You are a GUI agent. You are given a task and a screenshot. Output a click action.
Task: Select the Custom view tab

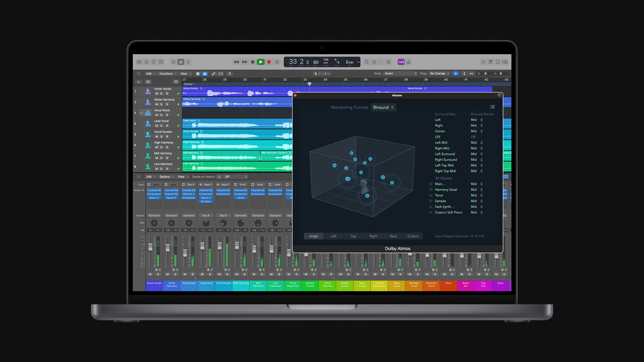pyautogui.click(x=413, y=236)
